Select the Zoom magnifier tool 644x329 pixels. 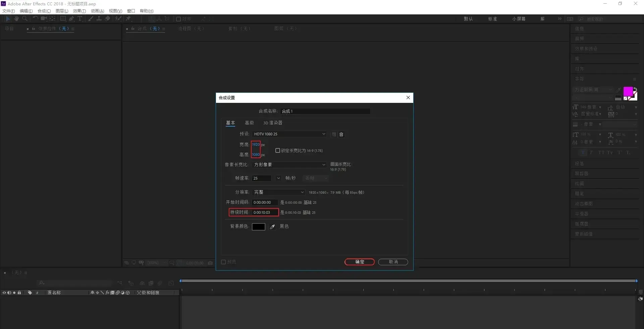click(24, 19)
